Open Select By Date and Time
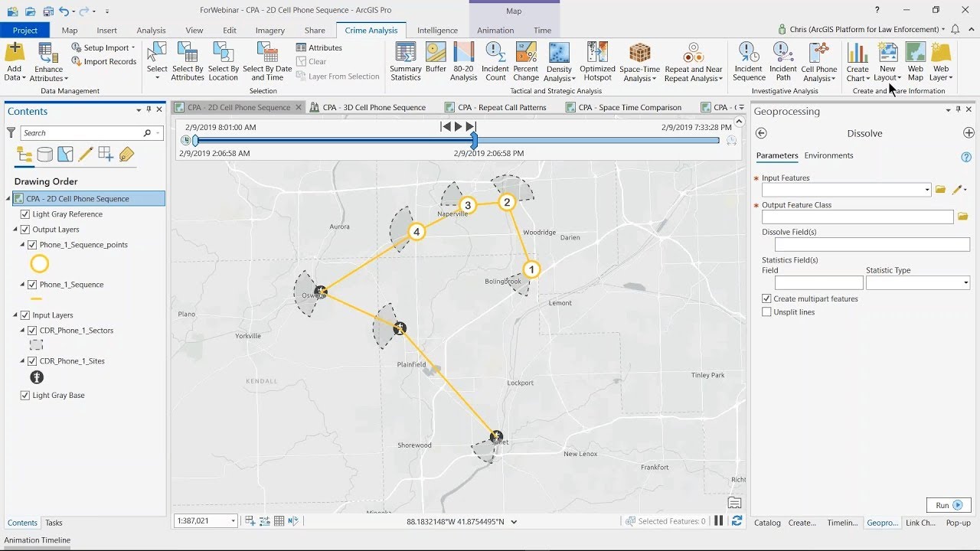Image resolution: width=980 pixels, height=551 pixels. (267, 61)
